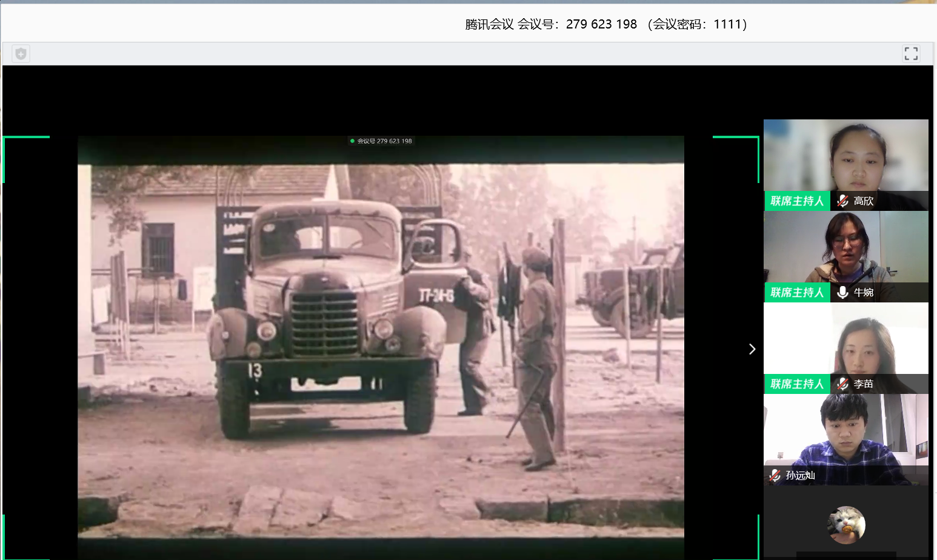Screen dimensions: 937x560
Task: Click the shared screen truck video
Action: [381, 339]
